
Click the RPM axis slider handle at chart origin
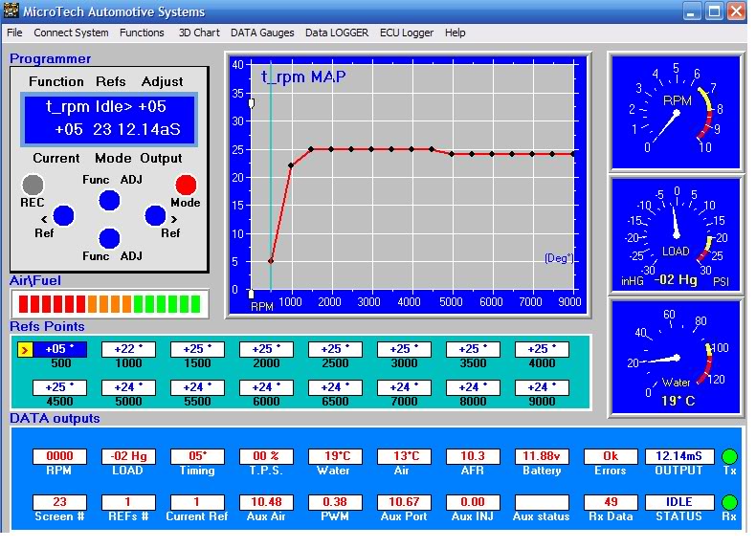(251, 294)
